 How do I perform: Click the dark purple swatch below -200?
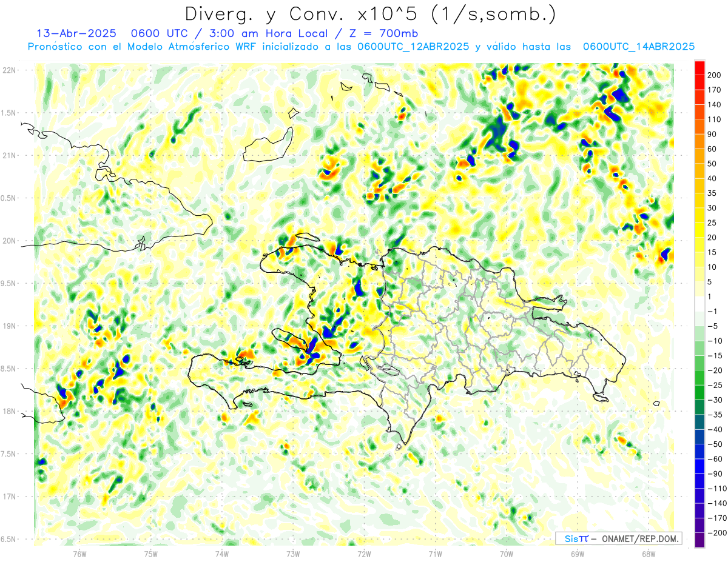pyautogui.click(x=699, y=540)
